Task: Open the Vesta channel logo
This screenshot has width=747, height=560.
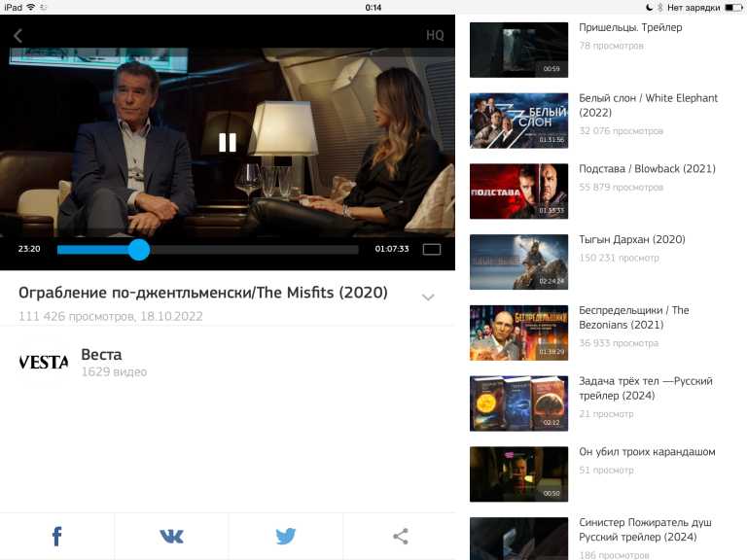Action: (44, 363)
